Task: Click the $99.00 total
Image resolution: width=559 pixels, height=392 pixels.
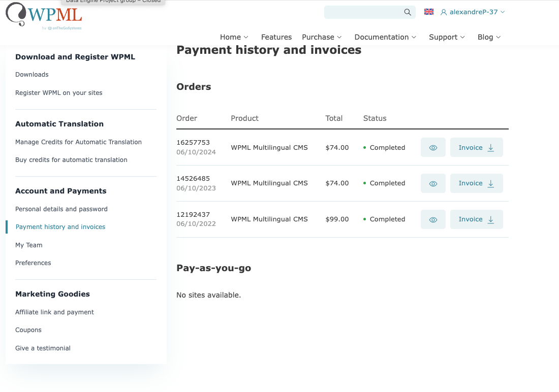Action: 337,219
